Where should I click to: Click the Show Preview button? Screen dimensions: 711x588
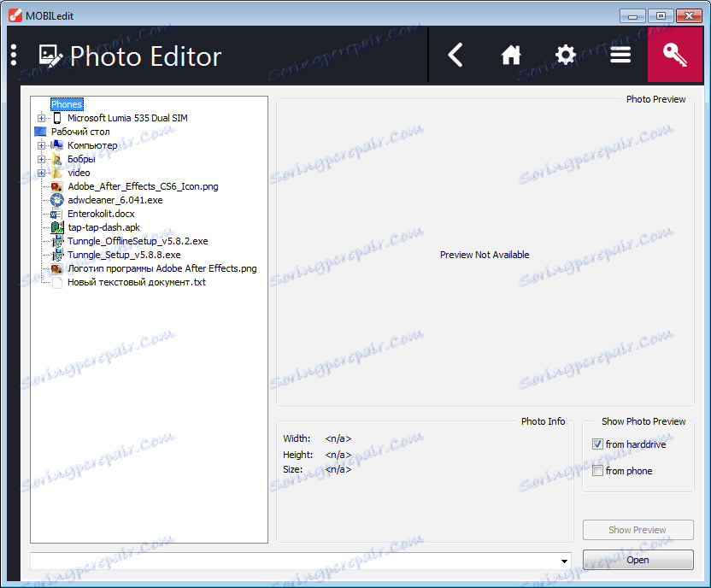coord(638,530)
